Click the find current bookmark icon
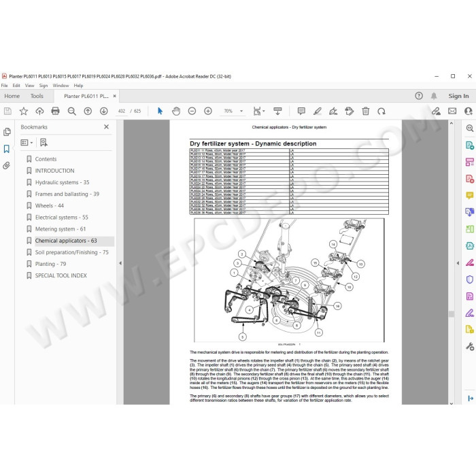This screenshot has width=476, height=476. point(44,142)
